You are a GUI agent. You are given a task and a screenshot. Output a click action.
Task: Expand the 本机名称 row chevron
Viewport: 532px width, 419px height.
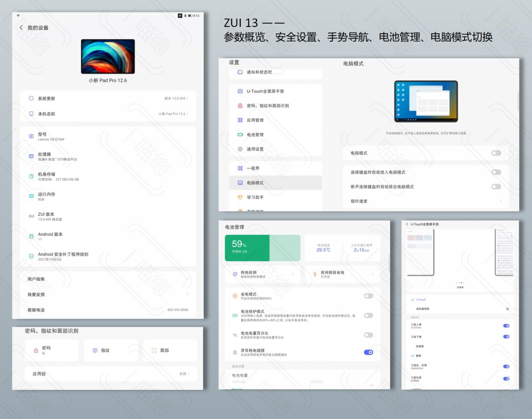point(187,114)
